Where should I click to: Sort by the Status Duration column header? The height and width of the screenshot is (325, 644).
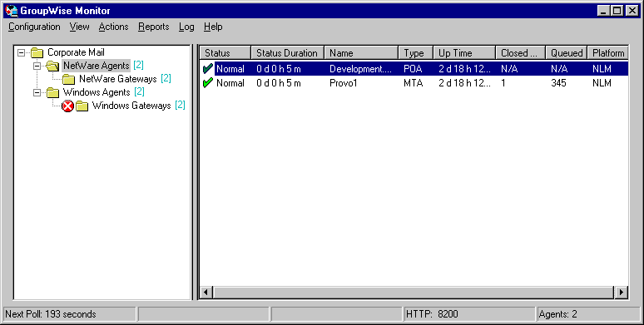coord(287,53)
